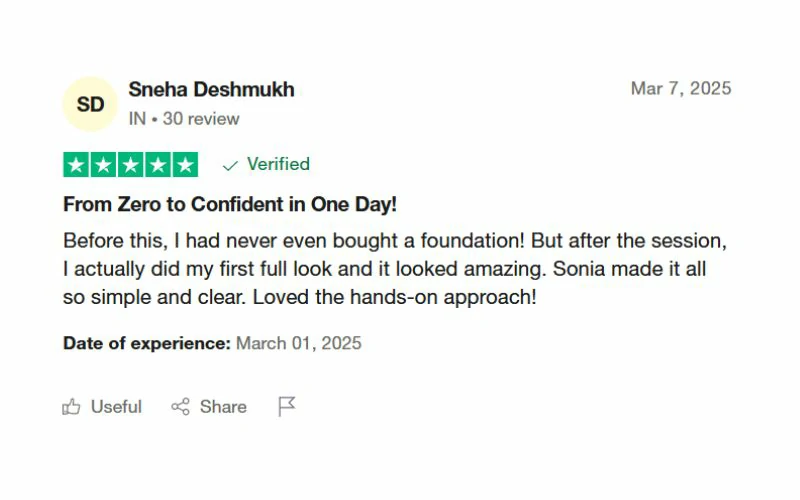Screen dimensions: 800x500
Task: Click the first green rating star
Action: click(x=76, y=165)
